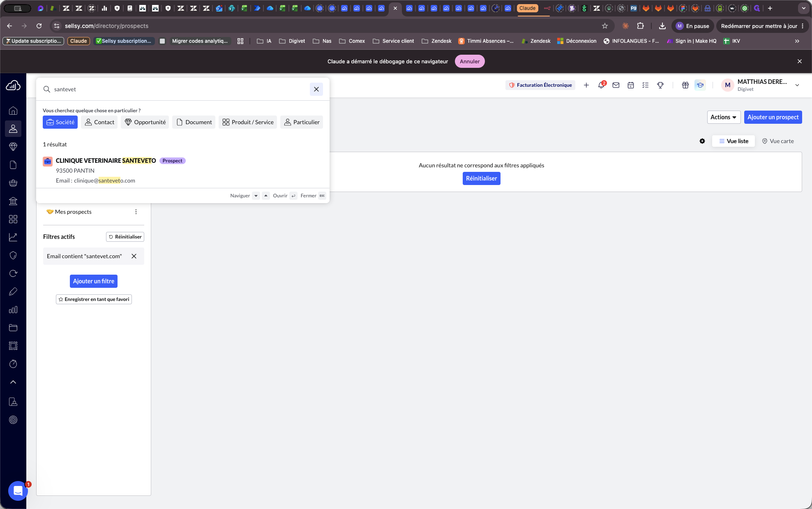Switch to Vue carte

778,141
